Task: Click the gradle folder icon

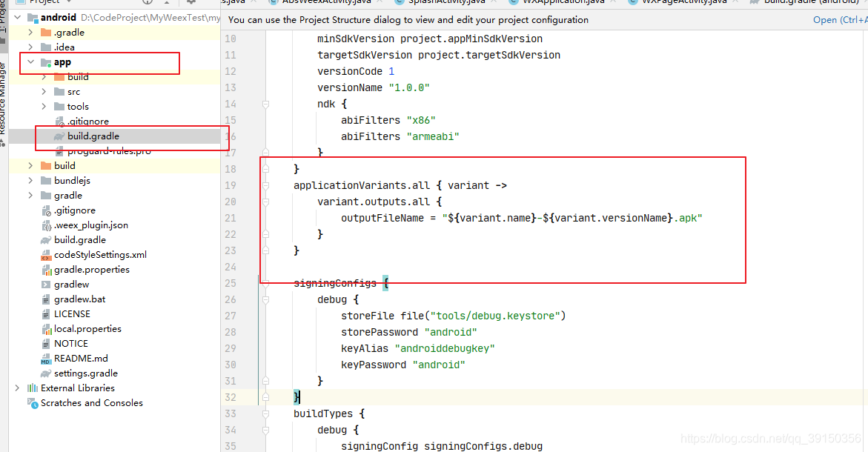Action: (x=46, y=196)
